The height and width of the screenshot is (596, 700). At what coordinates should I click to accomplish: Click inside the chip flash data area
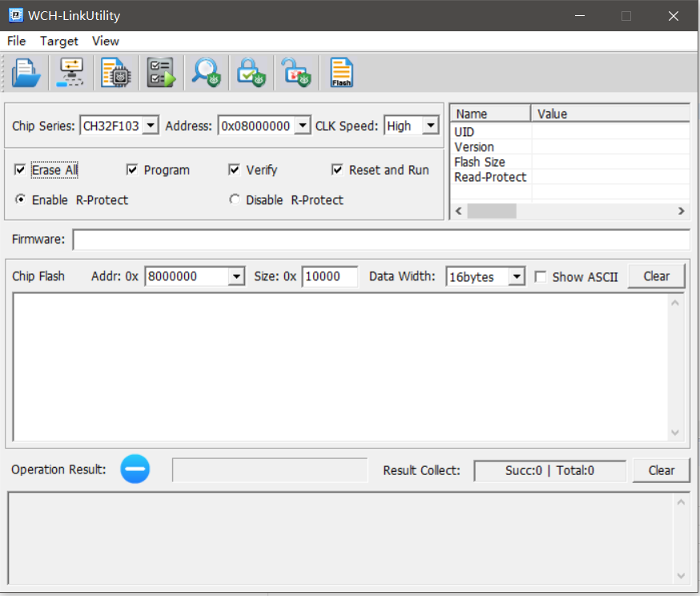pyautogui.click(x=340, y=367)
